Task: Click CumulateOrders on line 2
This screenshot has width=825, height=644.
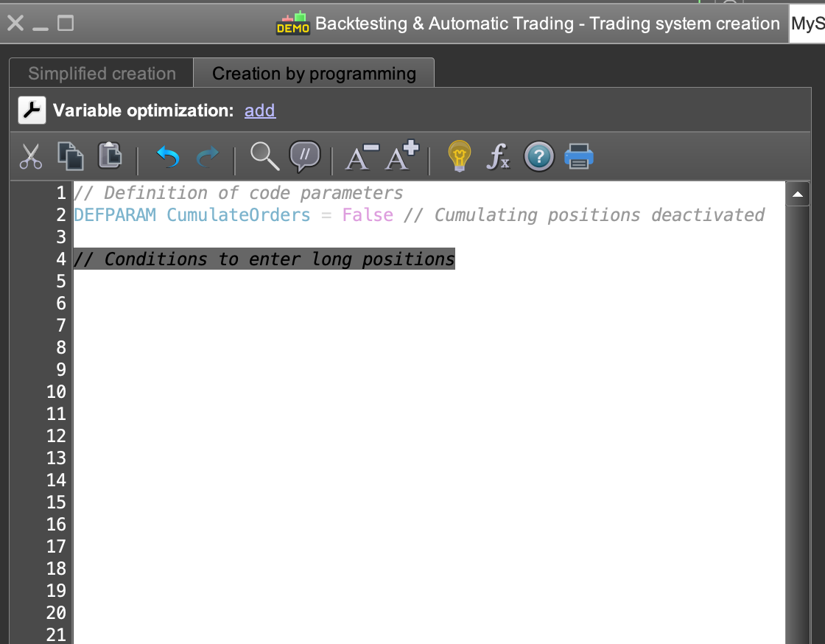Action: pos(239,215)
